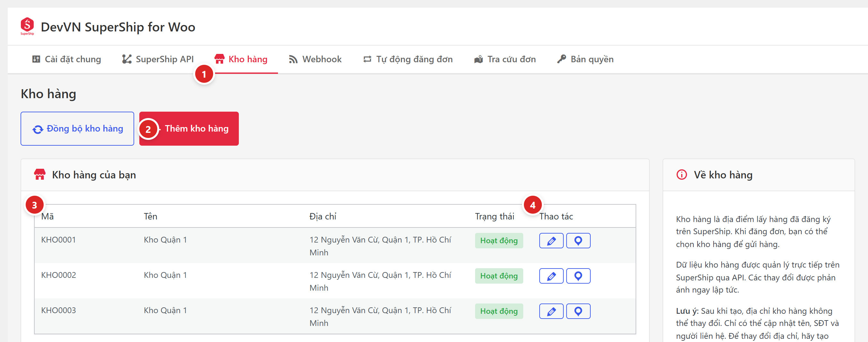The height and width of the screenshot is (342, 868).
Task: Click Kho Quận 1 name in KHO0003 row
Action: [x=165, y=311]
